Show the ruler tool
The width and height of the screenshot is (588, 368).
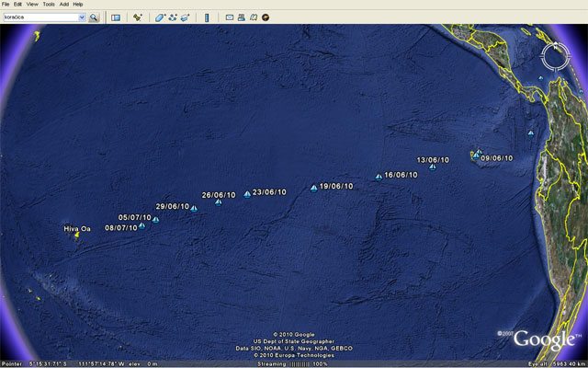207,17
